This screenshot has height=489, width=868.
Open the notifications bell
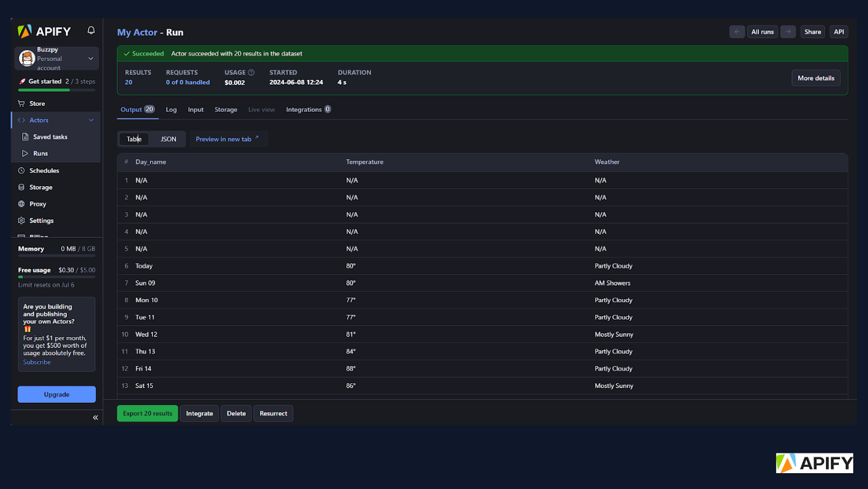(91, 30)
